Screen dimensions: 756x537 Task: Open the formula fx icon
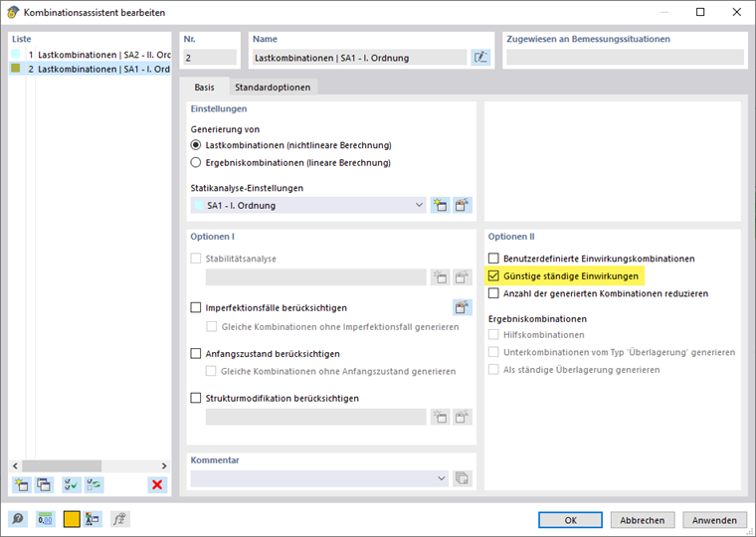[119, 519]
